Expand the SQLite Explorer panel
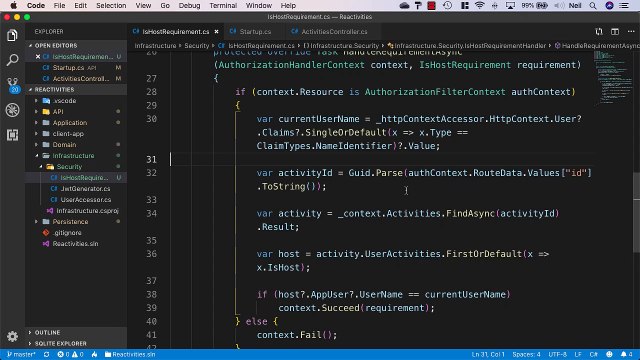Image resolution: width=640 pixels, height=360 pixels. point(76,343)
